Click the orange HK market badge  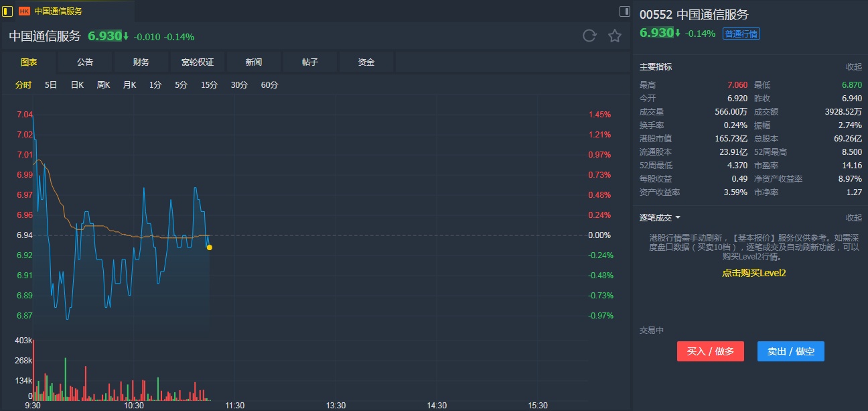[x=25, y=11]
